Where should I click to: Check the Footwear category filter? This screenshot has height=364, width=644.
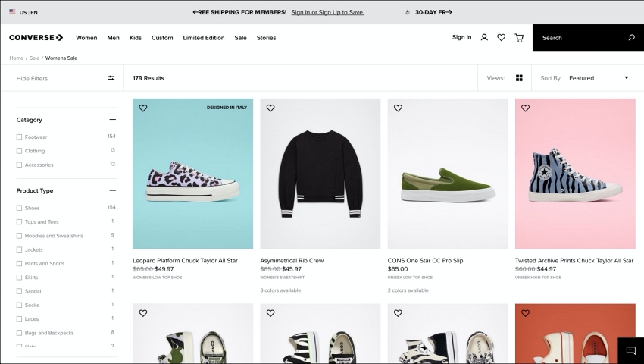click(19, 137)
